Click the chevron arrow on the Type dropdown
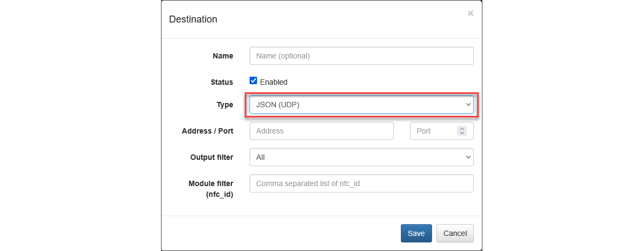The width and height of the screenshot is (644, 251). (468, 105)
